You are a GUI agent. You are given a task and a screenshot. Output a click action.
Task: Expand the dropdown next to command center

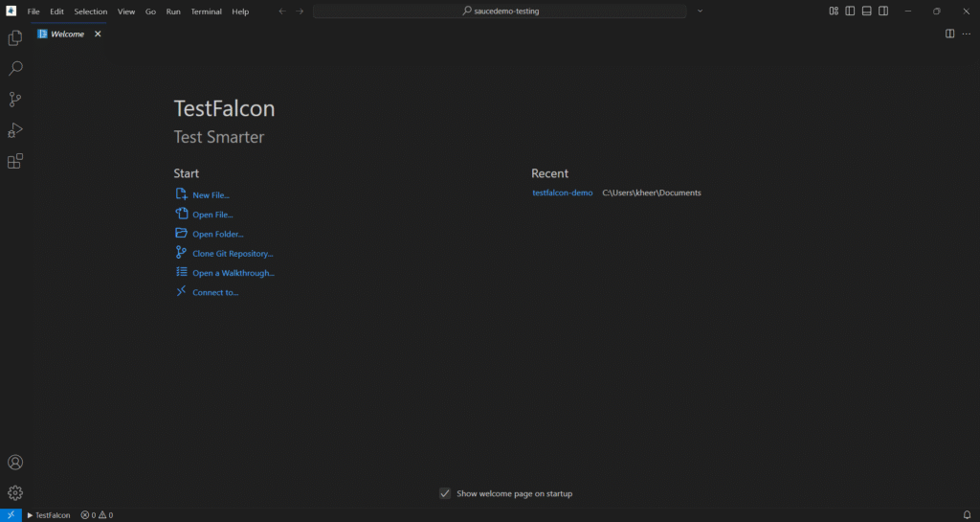point(700,11)
